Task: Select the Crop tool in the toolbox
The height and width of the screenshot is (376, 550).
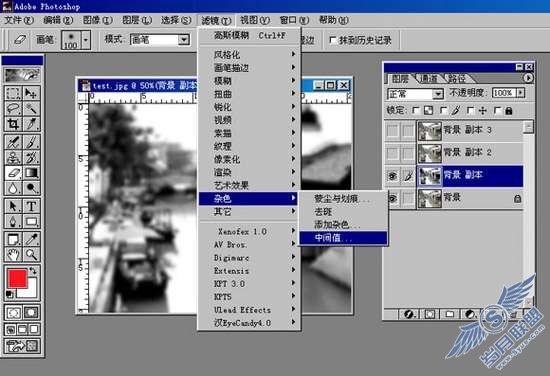Action: pos(13,124)
